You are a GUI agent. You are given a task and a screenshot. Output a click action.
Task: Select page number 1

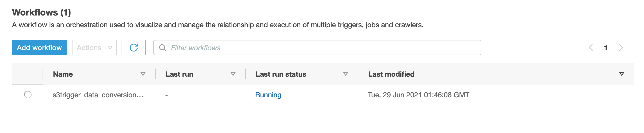point(605,48)
